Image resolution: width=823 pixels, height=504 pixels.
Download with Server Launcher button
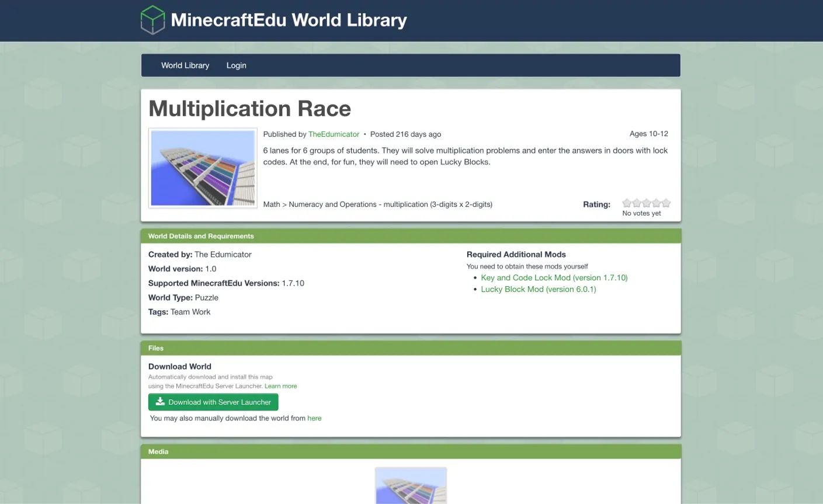(213, 402)
